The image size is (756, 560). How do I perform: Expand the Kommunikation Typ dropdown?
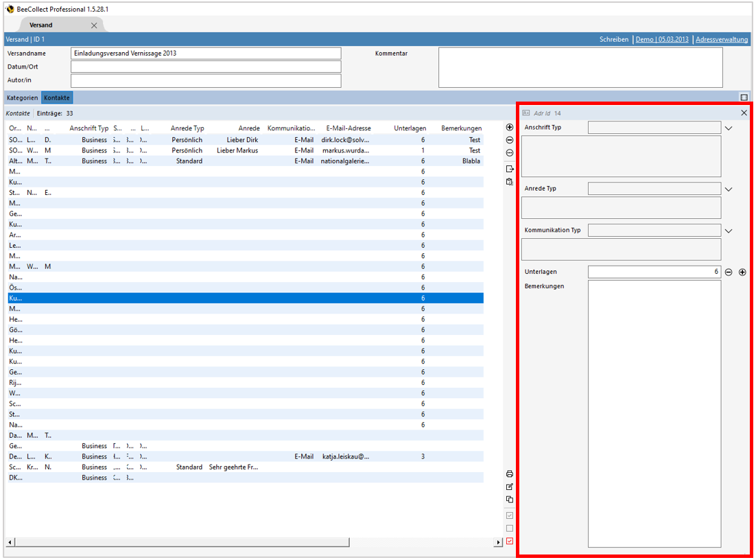click(729, 231)
